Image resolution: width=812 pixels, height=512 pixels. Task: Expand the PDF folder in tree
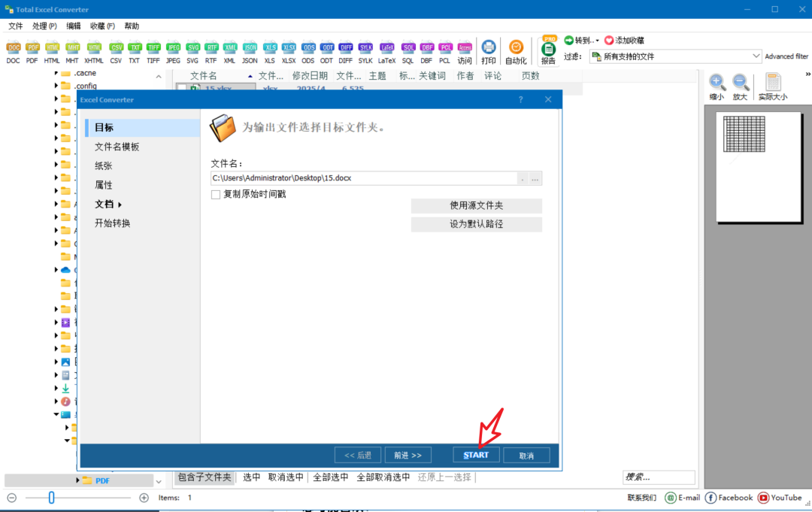(77, 480)
